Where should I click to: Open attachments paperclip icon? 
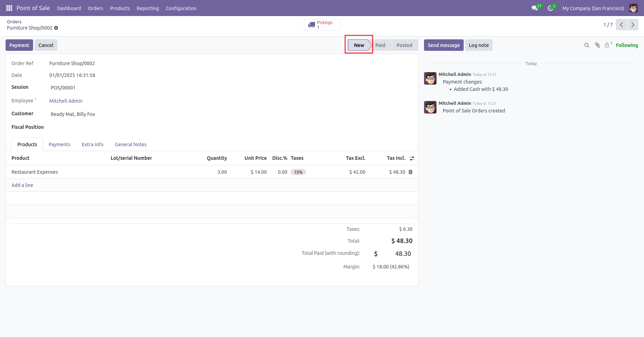597,45
